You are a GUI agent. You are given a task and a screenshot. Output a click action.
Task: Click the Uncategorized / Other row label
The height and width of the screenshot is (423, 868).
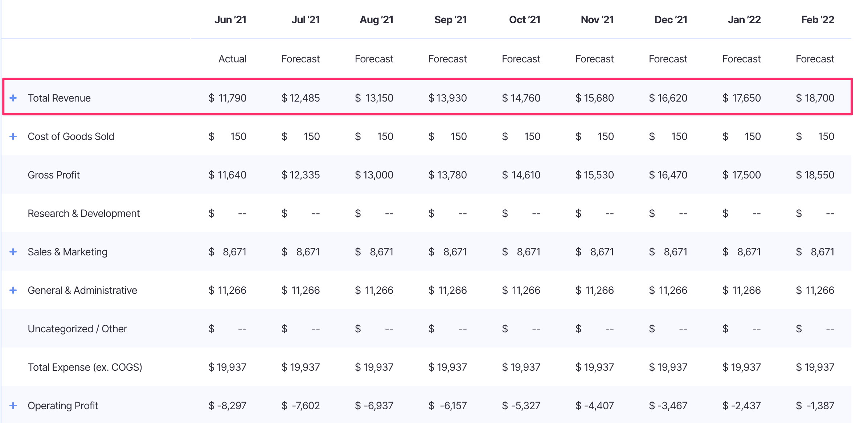[x=77, y=328]
